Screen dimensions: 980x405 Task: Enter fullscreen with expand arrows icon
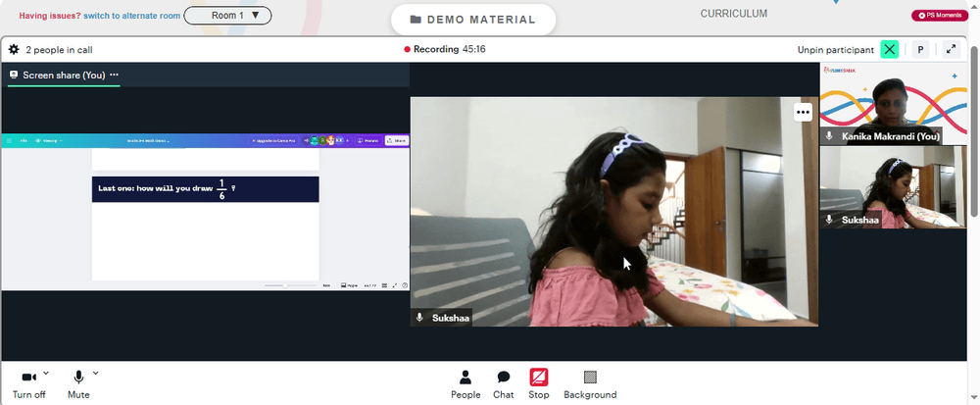tap(952, 49)
